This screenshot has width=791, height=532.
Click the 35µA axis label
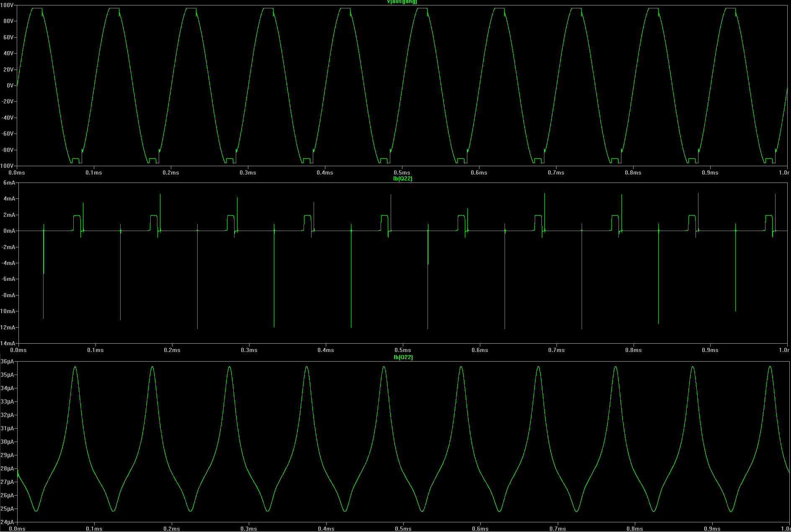[7, 375]
